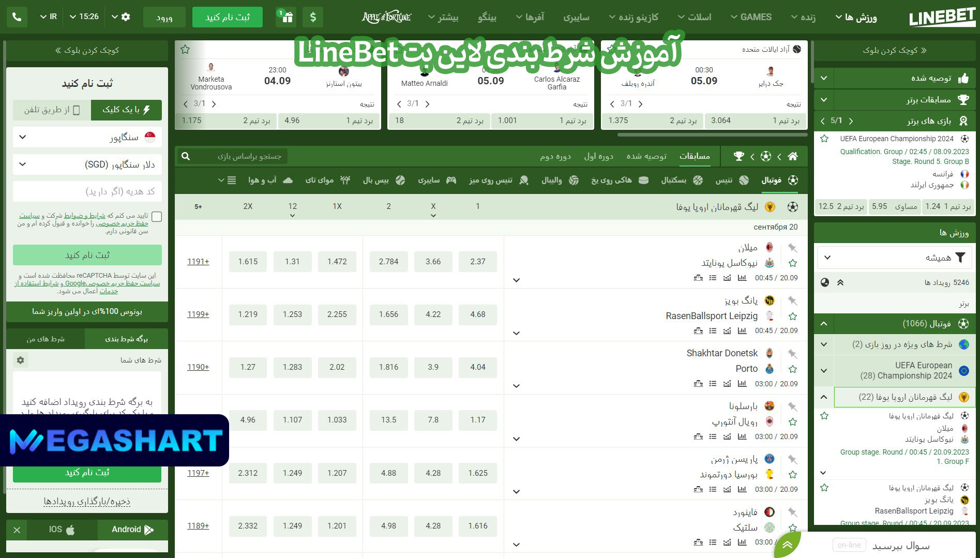The image size is (980, 558).
Task: Open the time filter 'always' dropdown
Action: click(894, 257)
